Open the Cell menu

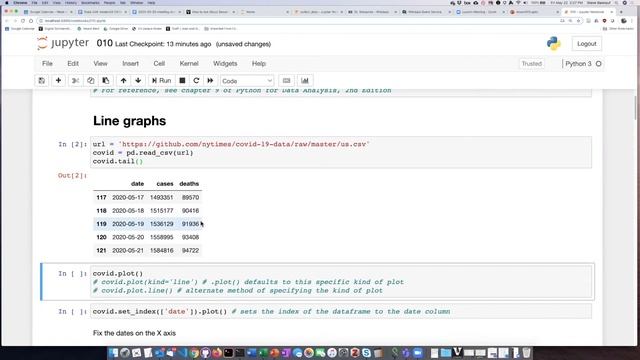(159, 64)
